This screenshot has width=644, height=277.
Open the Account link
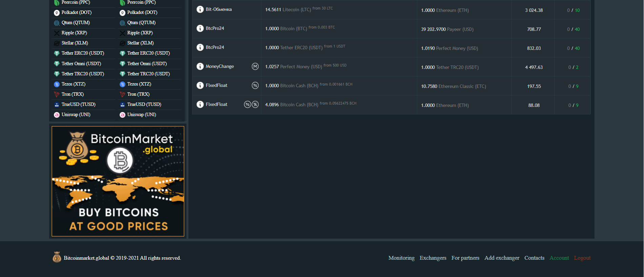(x=559, y=258)
